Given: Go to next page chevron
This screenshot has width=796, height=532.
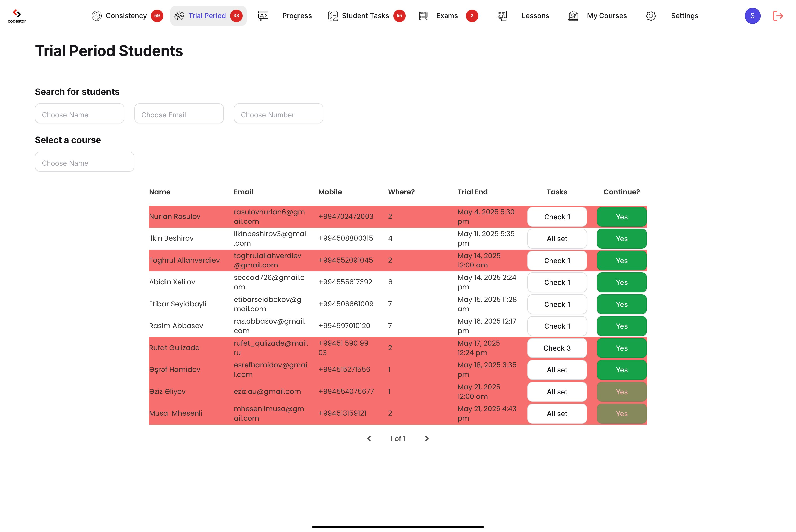Looking at the screenshot, I should tap(427, 439).
